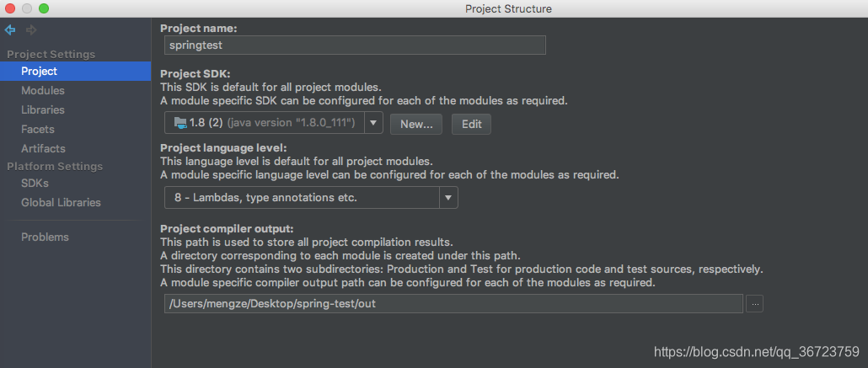Click the New... SDK button
The width and height of the screenshot is (868, 368).
[416, 124]
